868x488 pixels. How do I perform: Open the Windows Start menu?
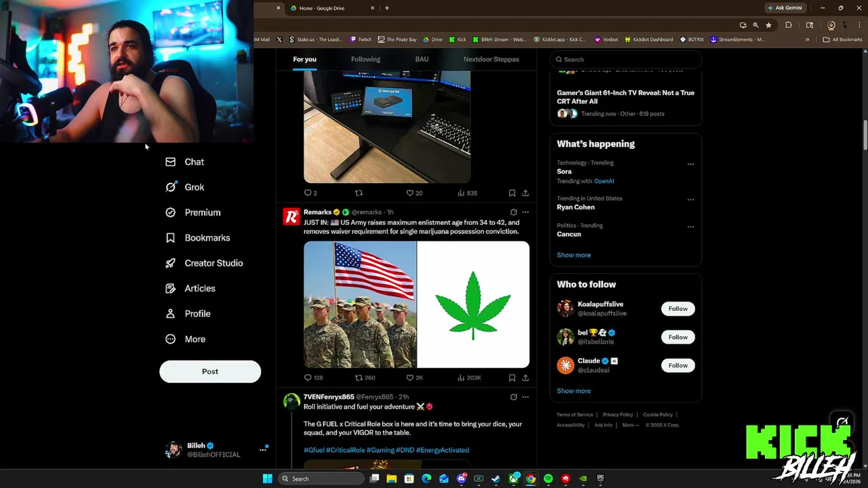pos(267,479)
